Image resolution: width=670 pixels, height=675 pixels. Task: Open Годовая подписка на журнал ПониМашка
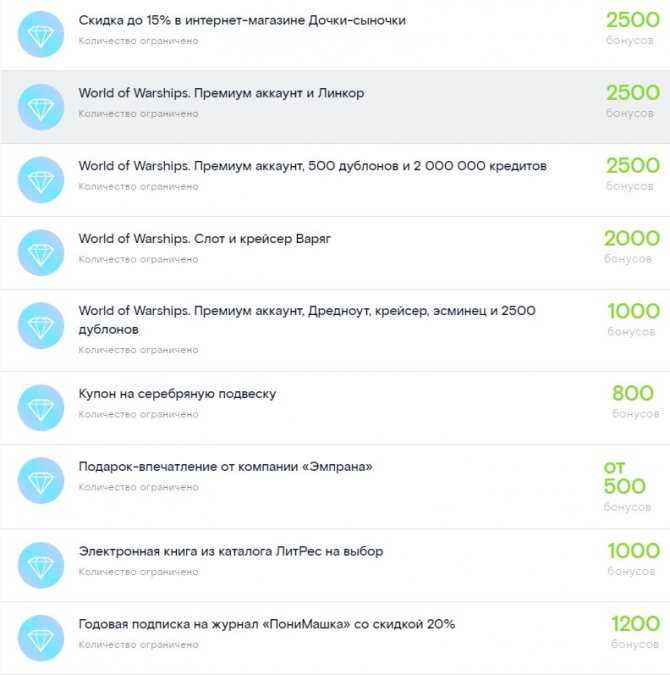[267, 624]
